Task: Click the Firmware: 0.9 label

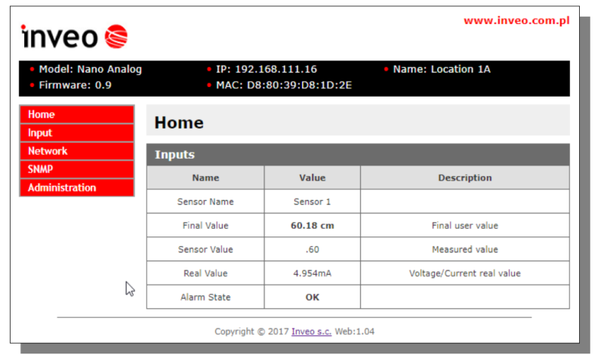Action: [x=75, y=85]
